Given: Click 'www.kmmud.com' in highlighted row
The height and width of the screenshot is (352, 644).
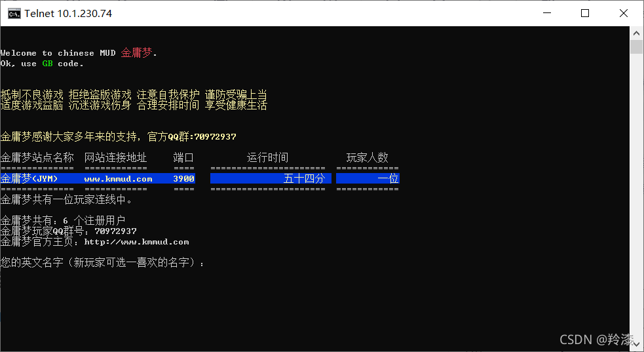Looking at the screenshot, I should pyautogui.click(x=119, y=179).
